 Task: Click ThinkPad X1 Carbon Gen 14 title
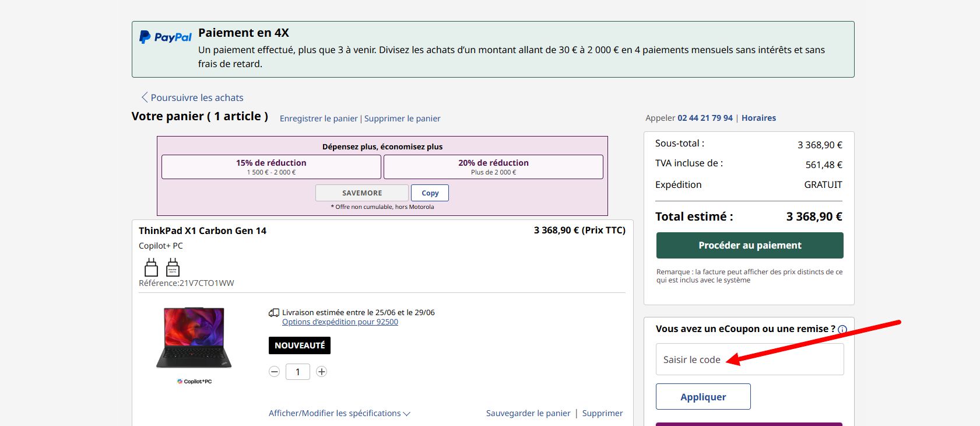point(202,231)
